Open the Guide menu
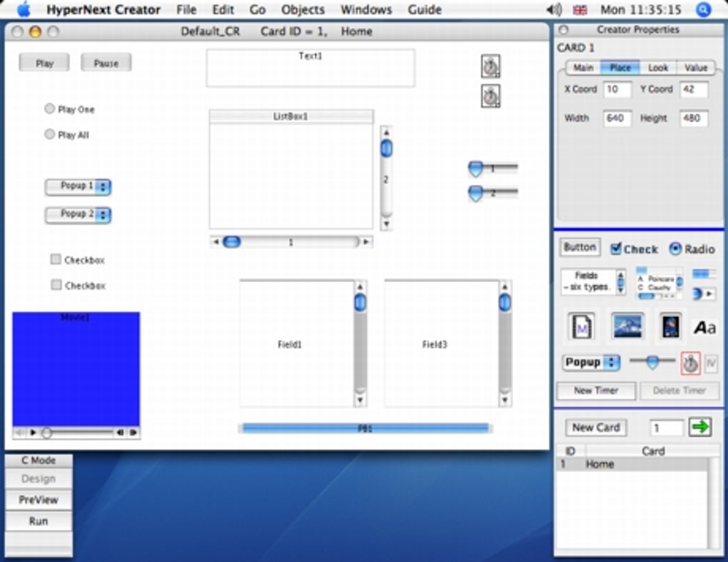728x562 pixels. pyautogui.click(x=425, y=10)
